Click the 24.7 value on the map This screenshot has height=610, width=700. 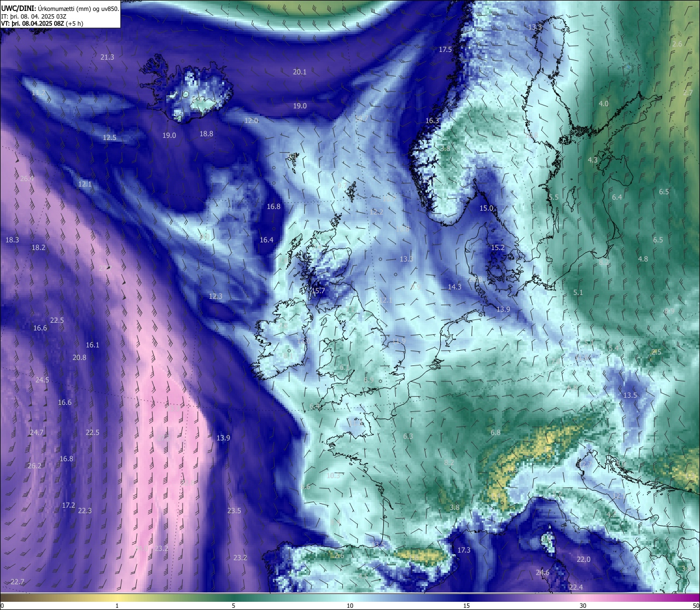37,432
